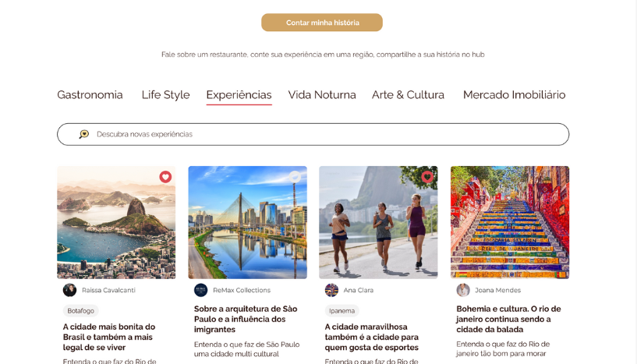
Task: Open the Vida Noturna tab
Action: click(x=322, y=94)
